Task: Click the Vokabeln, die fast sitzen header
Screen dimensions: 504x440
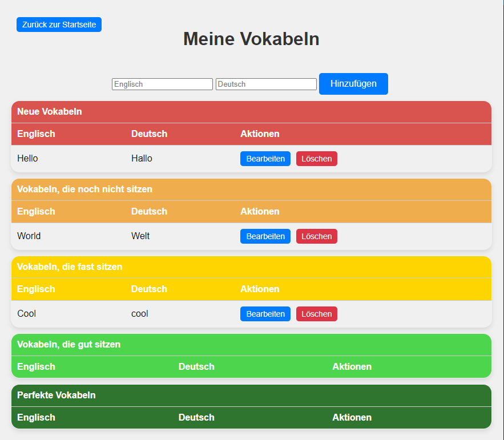Action: (x=70, y=267)
